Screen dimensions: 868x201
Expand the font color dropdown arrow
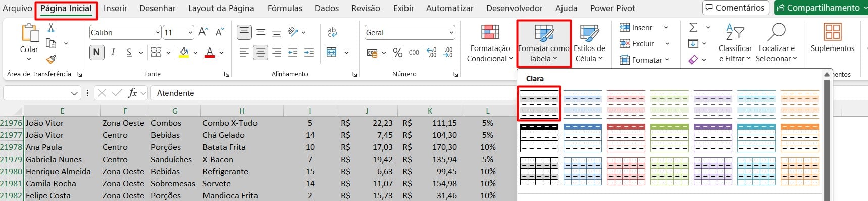coord(222,53)
